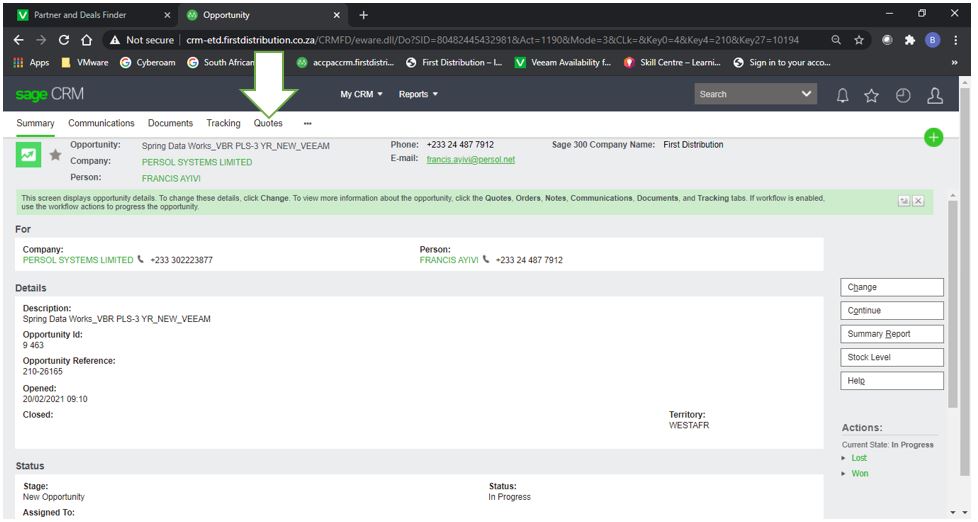The height and width of the screenshot is (522, 978).
Task: Open the more tabs ellipsis menu
Action: [x=307, y=123]
